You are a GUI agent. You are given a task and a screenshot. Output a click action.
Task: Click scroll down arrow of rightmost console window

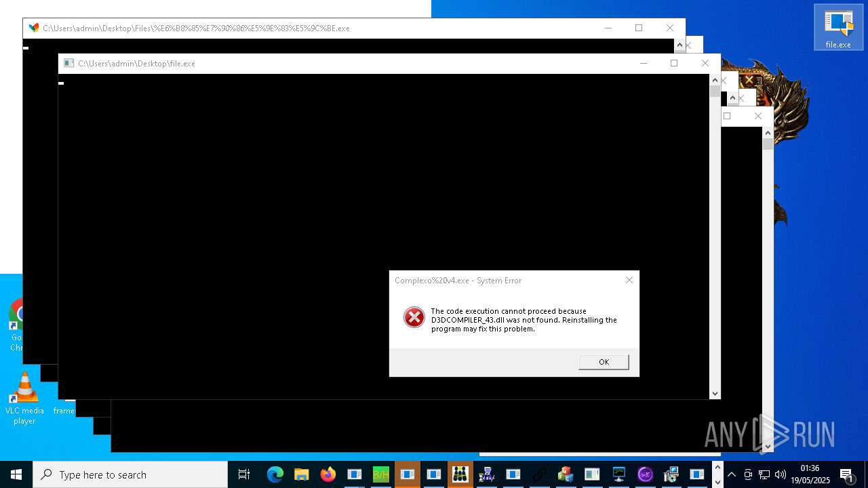[x=768, y=446]
